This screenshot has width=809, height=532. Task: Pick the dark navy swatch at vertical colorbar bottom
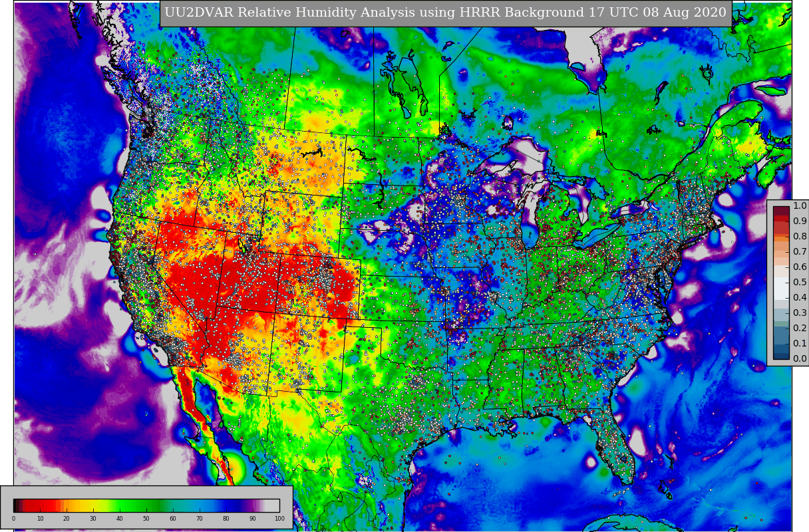point(781,356)
